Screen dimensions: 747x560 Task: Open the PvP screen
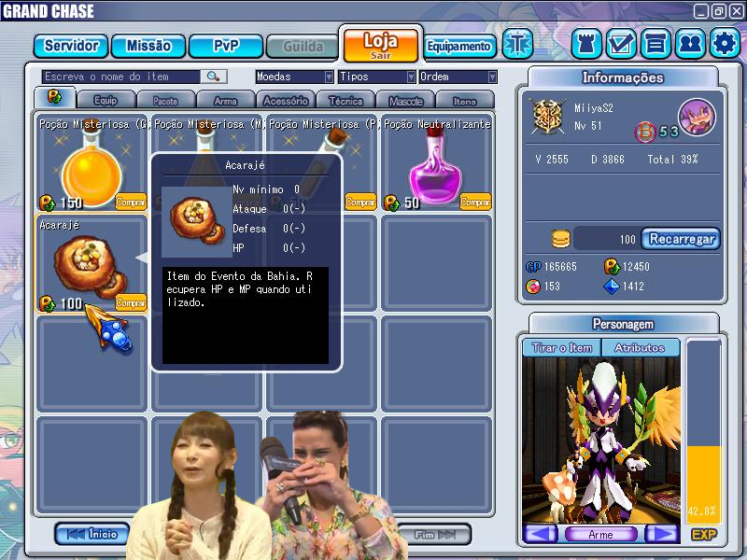point(226,46)
